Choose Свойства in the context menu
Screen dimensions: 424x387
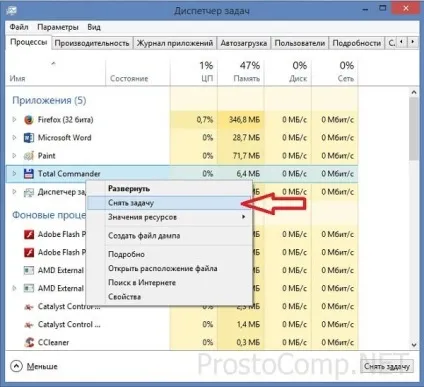(169, 297)
